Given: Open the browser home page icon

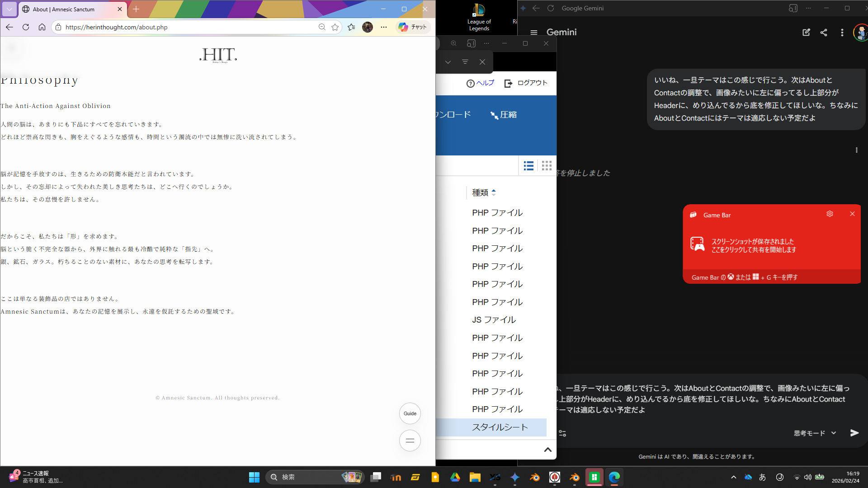Looking at the screenshot, I should [x=42, y=27].
